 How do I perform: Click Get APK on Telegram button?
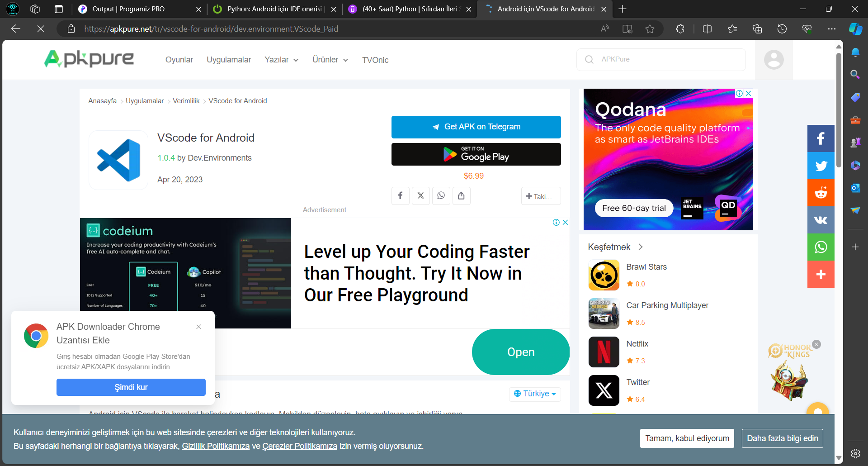pyautogui.click(x=476, y=127)
